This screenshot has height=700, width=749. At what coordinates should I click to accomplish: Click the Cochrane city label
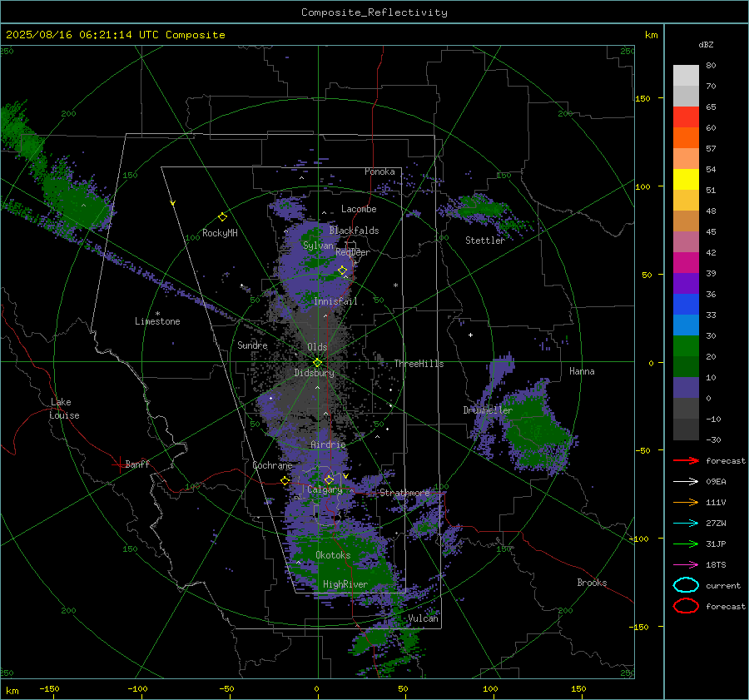[272, 465]
